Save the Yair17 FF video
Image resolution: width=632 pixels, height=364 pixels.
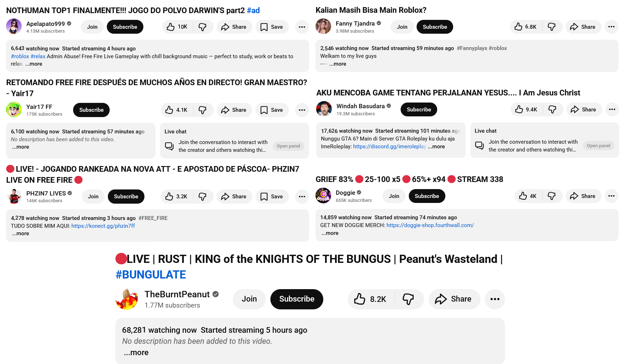coord(272,110)
